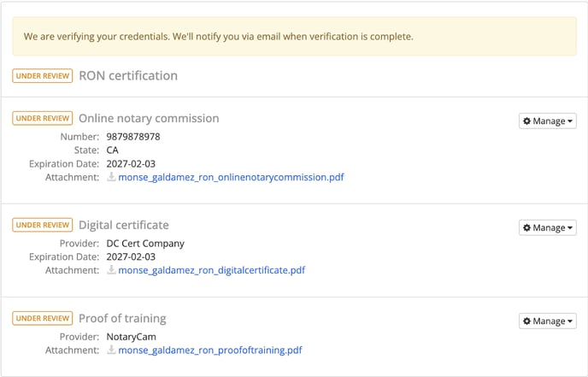588x377 pixels.
Task: Click provider DC Cert Company
Action: click(145, 244)
